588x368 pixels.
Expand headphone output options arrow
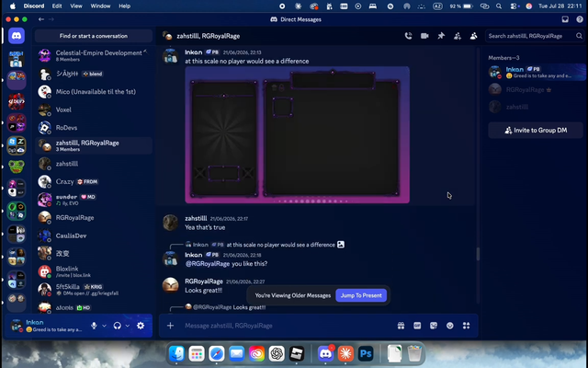(x=128, y=326)
